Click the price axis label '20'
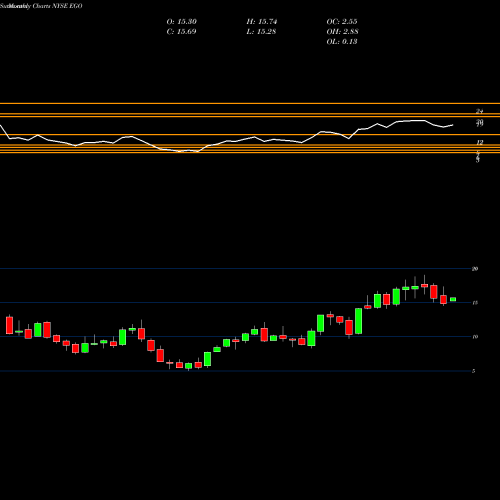Image resolution: width=500 pixels, height=500 pixels. coord(475,269)
